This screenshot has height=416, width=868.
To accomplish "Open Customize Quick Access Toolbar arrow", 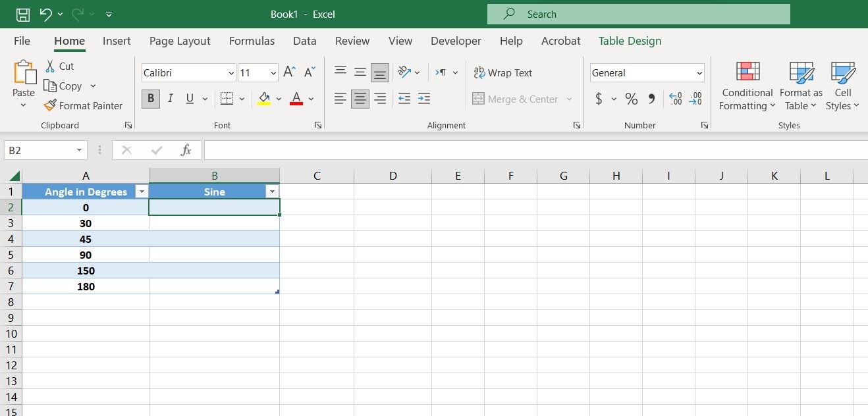I will click(x=109, y=14).
